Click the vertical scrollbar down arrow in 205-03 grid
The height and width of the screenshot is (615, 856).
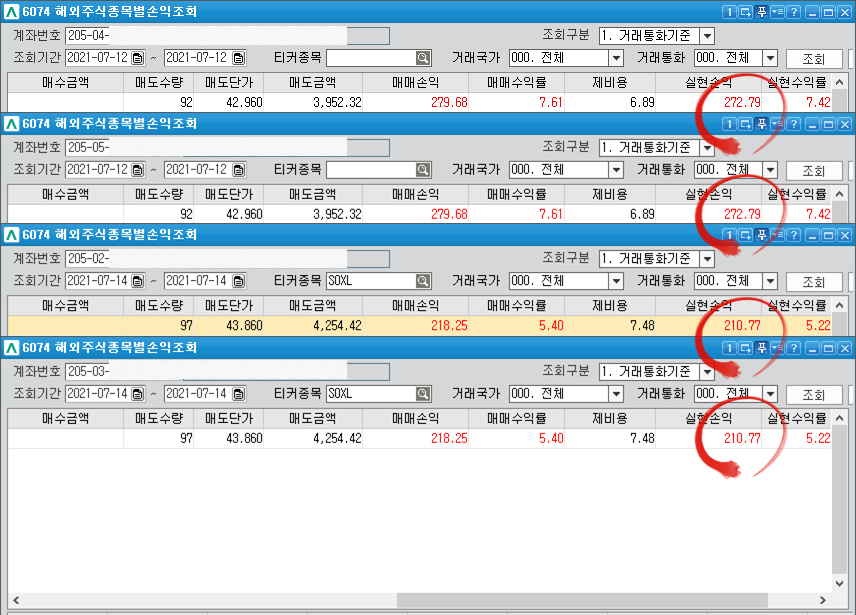click(840, 584)
